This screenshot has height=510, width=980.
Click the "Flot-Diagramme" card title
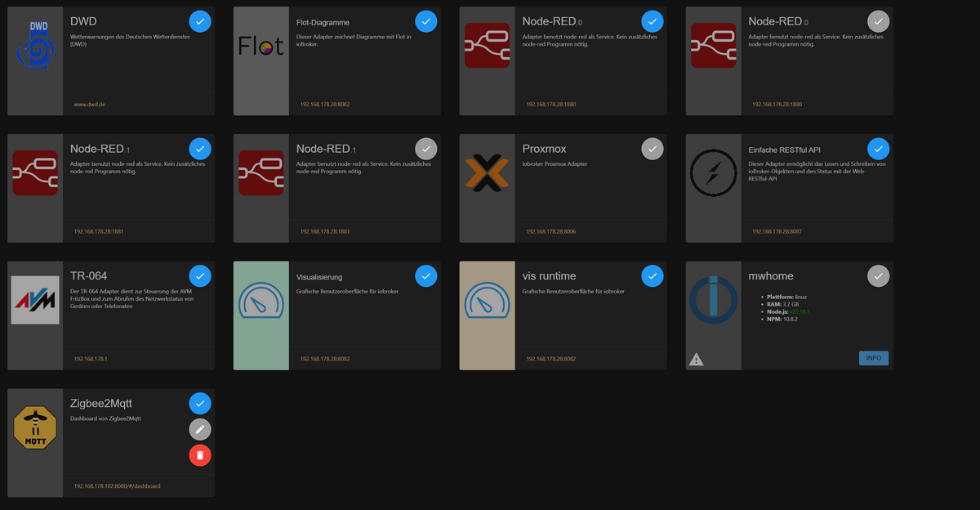(x=324, y=23)
